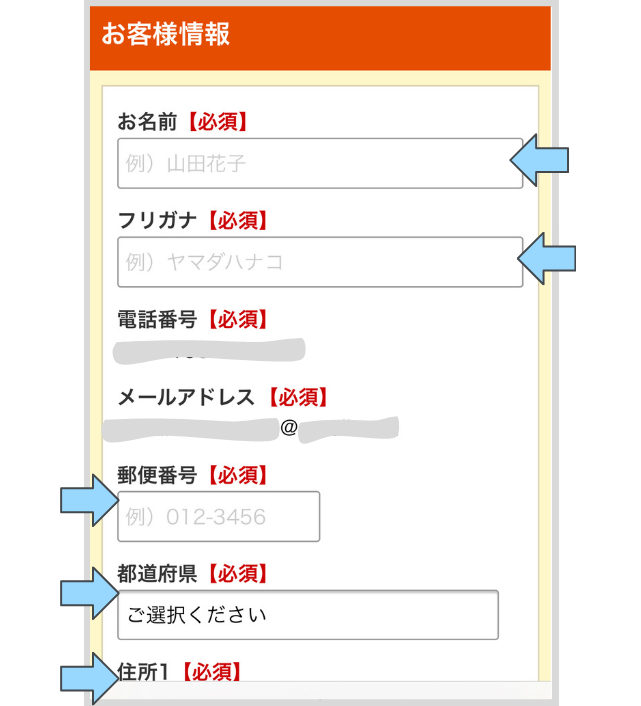The image size is (641, 706).
Task: Click the お名前 name input field
Action: [x=320, y=163]
